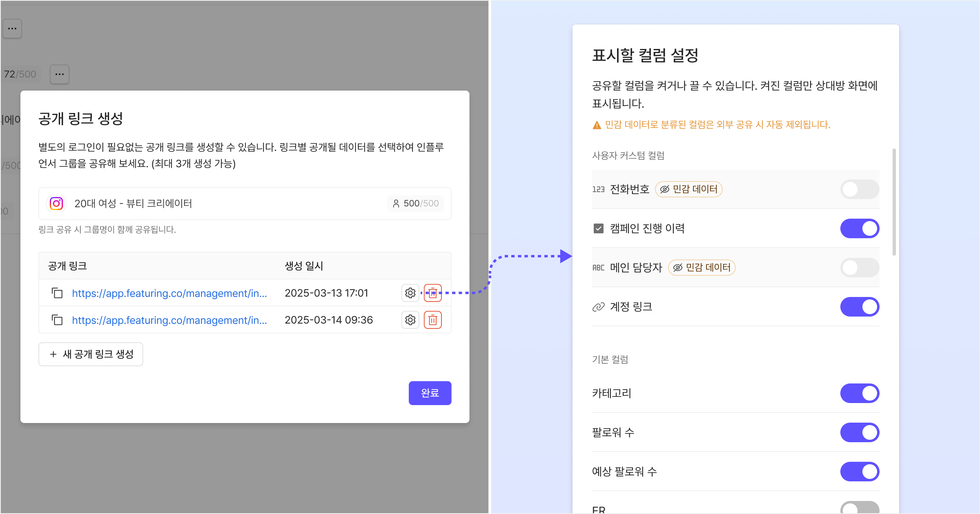Open the three-dot menu beside 72/500

coord(60,74)
